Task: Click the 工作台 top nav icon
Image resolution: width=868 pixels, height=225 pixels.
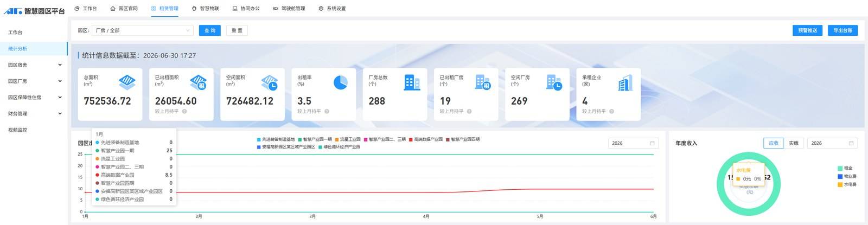Action: click(x=77, y=8)
